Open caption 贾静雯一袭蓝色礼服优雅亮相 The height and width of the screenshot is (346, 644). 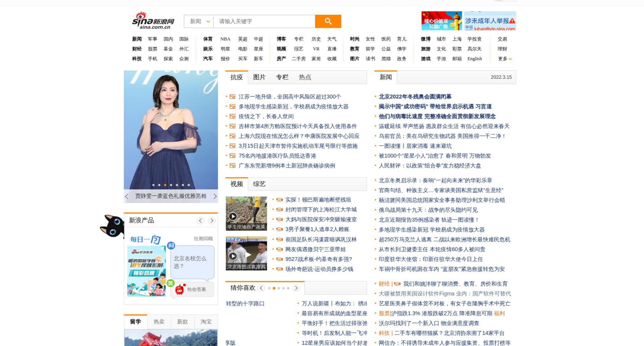[x=171, y=196]
